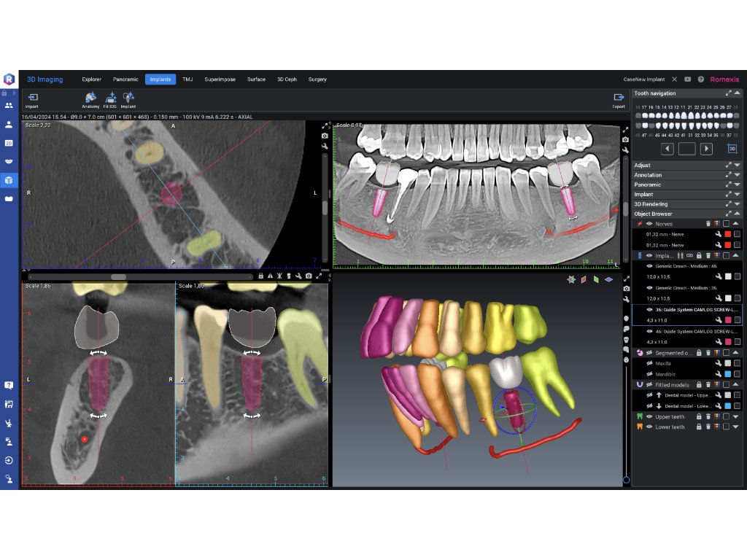The height and width of the screenshot is (560, 747).
Task: Expand the Adjust panel
Action: click(x=737, y=166)
